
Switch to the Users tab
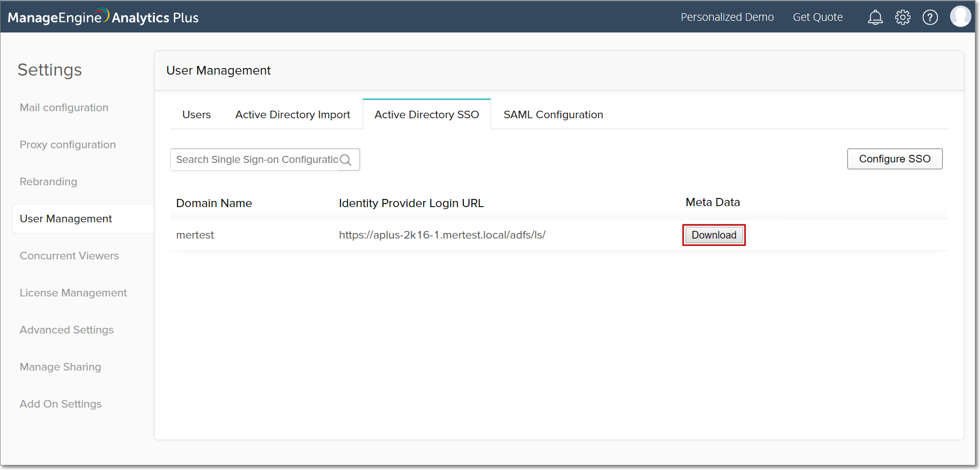pos(196,115)
